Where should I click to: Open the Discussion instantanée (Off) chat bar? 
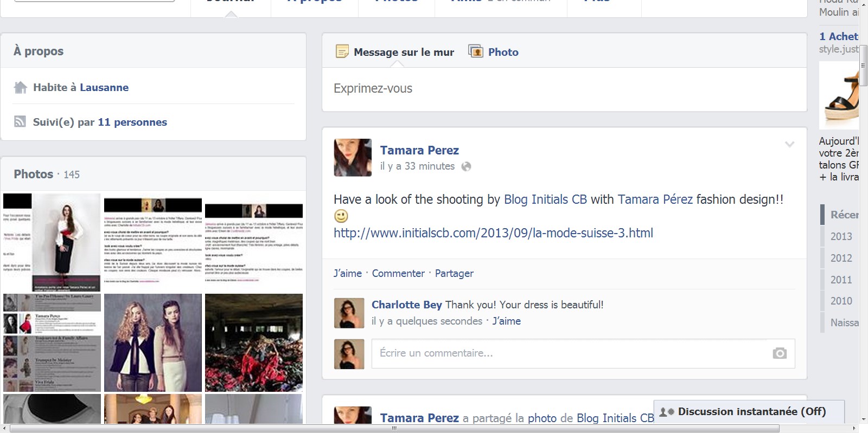(749, 412)
